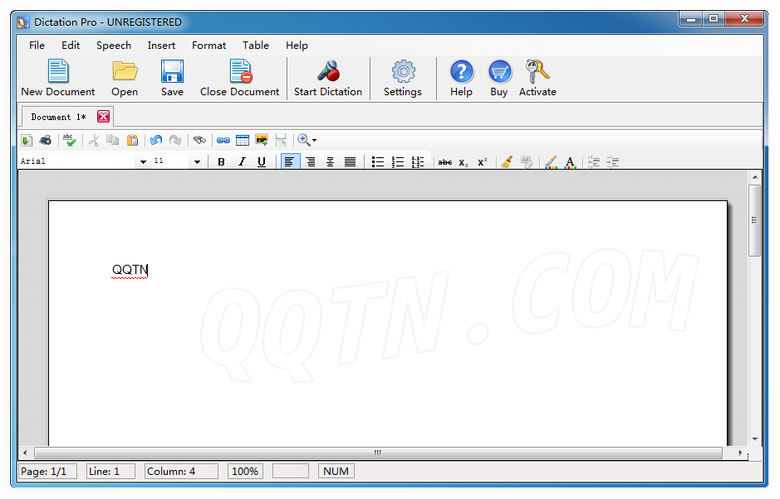The width and height of the screenshot is (780, 499).
Task: Insert a table using the table icon
Action: coord(242,141)
